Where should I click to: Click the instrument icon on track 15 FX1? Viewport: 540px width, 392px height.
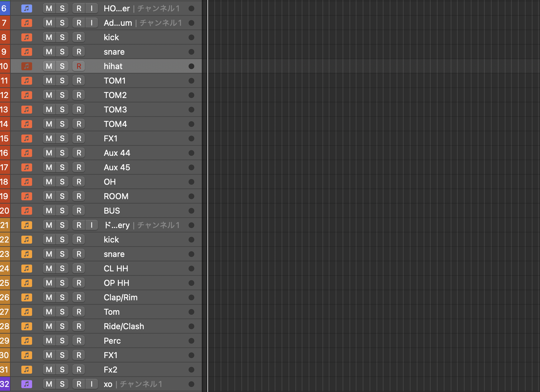pyautogui.click(x=27, y=139)
